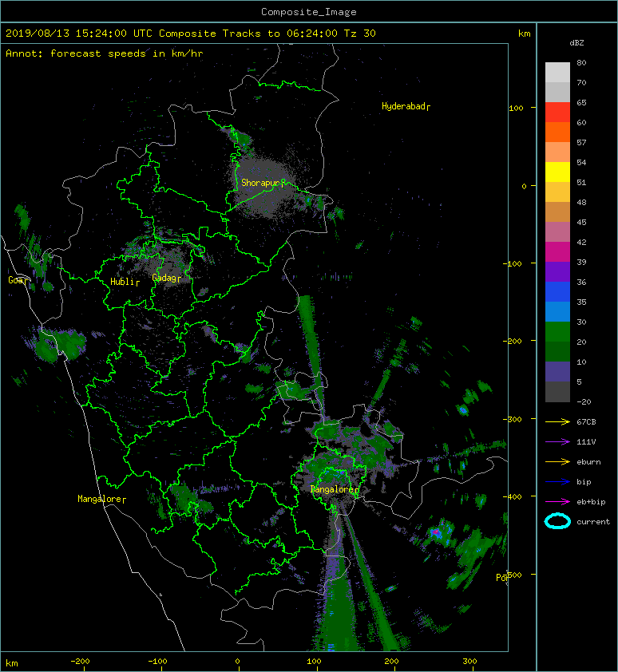Click the 111V legend label
The image size is (618, 672).
click(x=586, y=442)
